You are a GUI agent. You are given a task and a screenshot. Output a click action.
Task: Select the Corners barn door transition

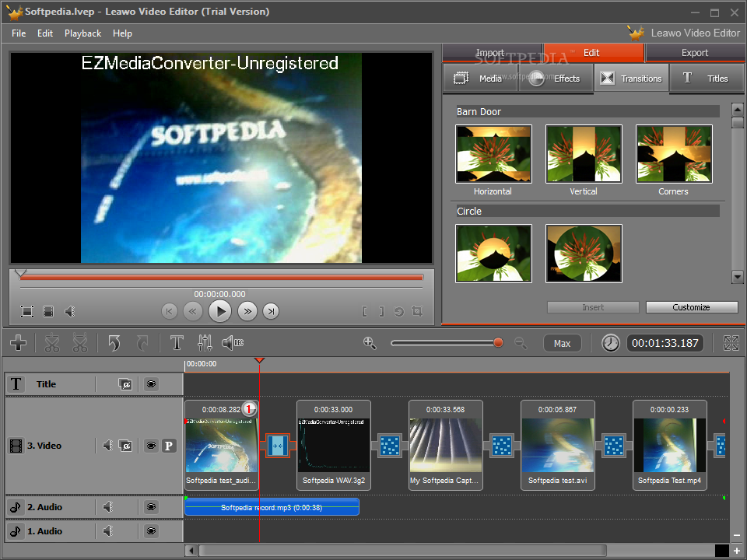point(674,154)
